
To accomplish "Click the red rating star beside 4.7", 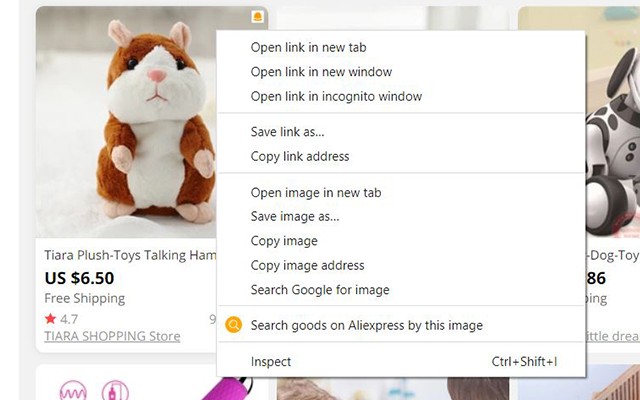I will click(51, 318).
